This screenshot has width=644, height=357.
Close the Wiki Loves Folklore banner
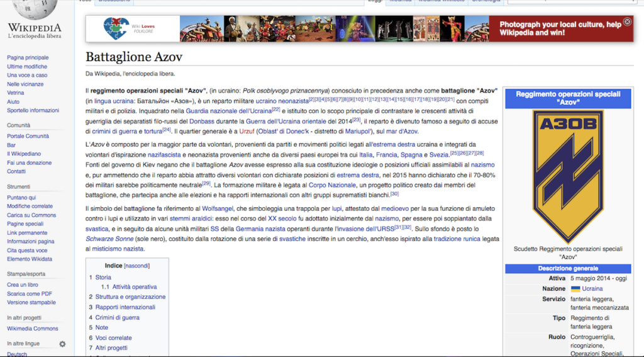(x=627, y=22)
